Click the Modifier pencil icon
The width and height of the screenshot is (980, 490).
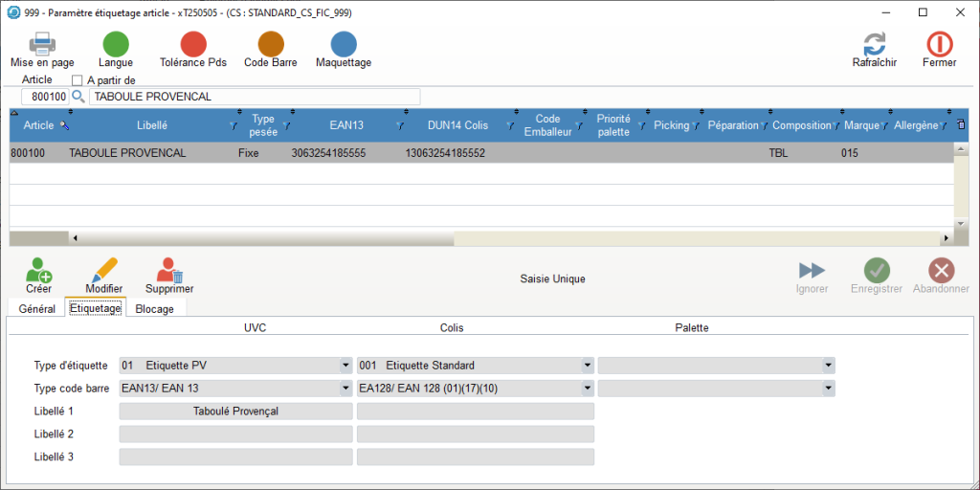(x=103, y=271)
